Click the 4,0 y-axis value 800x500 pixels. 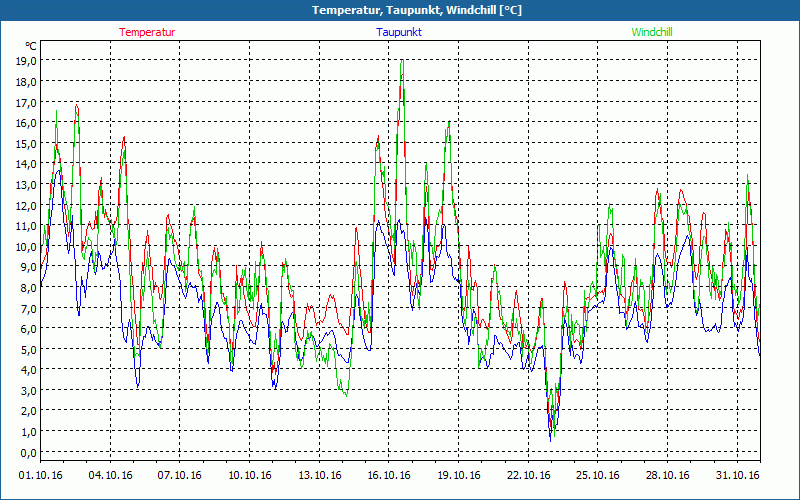pos(29,370)
